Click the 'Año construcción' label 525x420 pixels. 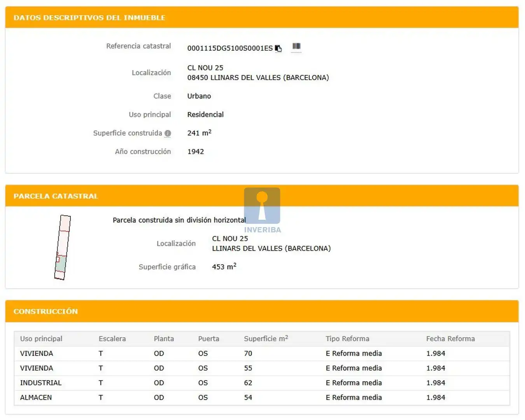click(x=143, y=152)
